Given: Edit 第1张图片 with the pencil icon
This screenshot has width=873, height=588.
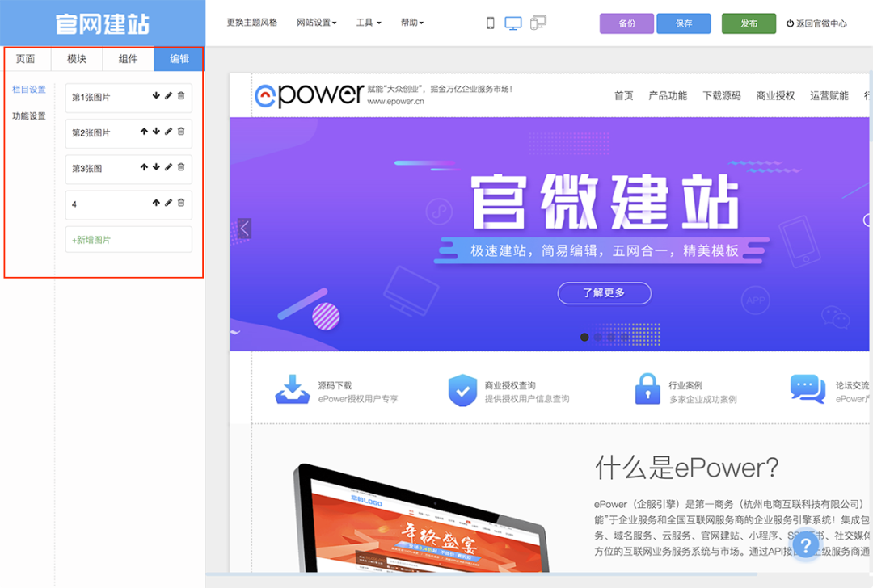Looking at the screenshot, I should [x=168, y=95].
